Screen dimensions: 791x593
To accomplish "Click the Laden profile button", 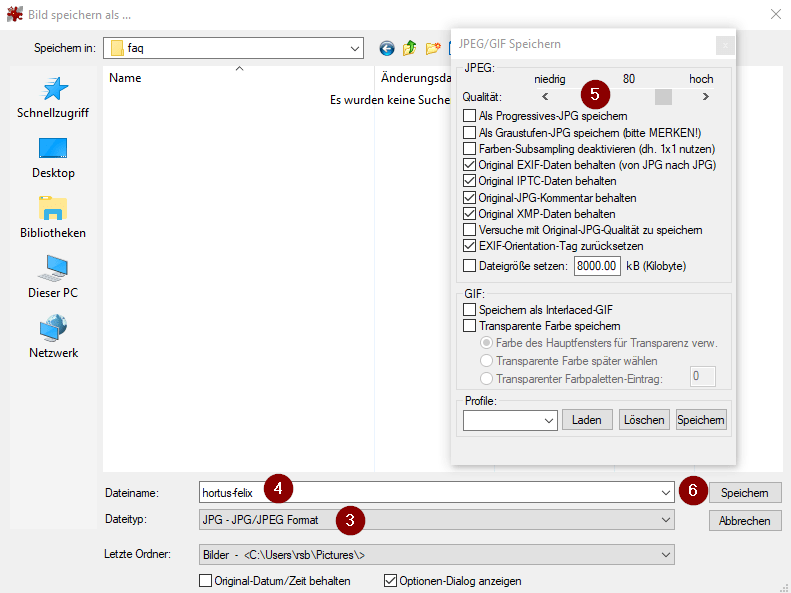I will pos(587,420).
